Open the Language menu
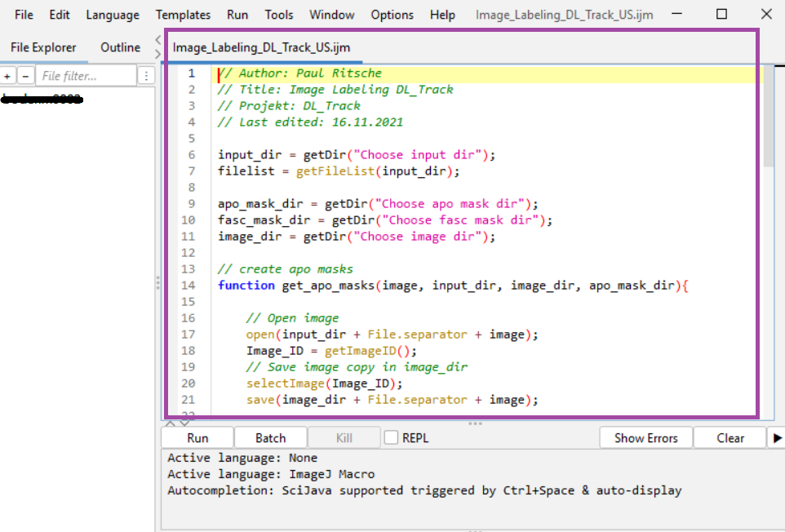The image size is (785, 532). [113, 15]
